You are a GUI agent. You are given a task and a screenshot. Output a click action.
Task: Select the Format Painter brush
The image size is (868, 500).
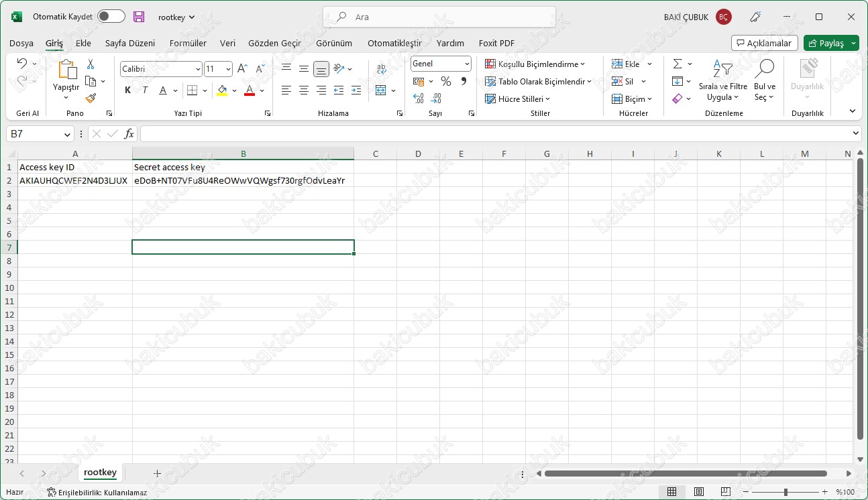pos(91,98)
